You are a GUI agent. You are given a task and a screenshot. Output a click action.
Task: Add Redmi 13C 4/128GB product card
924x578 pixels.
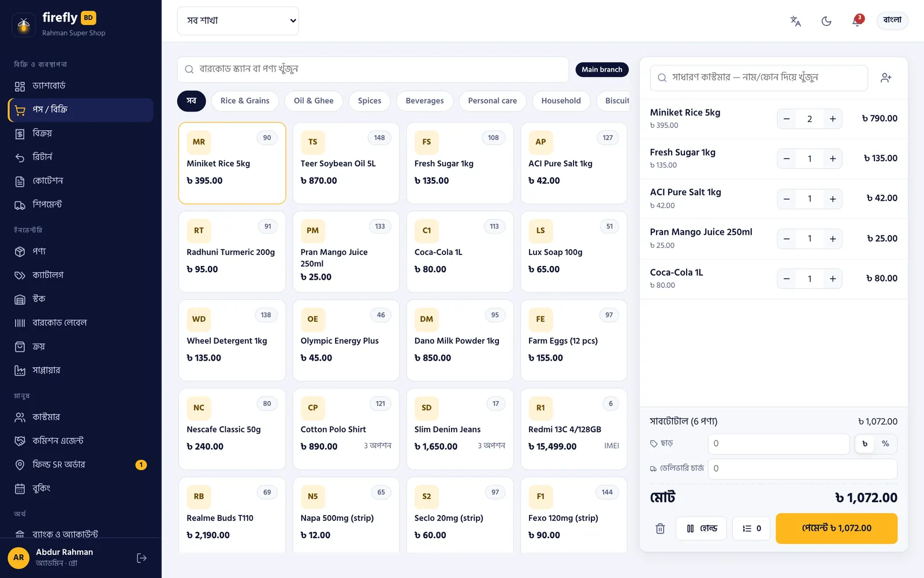pyautogui.click(x=573, y=429)
